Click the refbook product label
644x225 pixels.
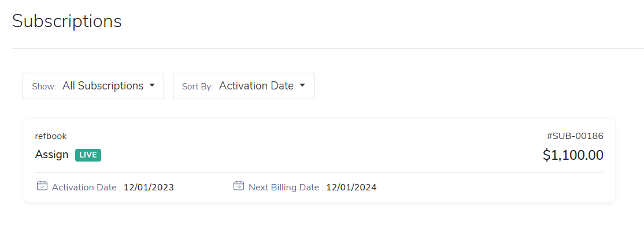pyautogui.click(x=51, y=136)
